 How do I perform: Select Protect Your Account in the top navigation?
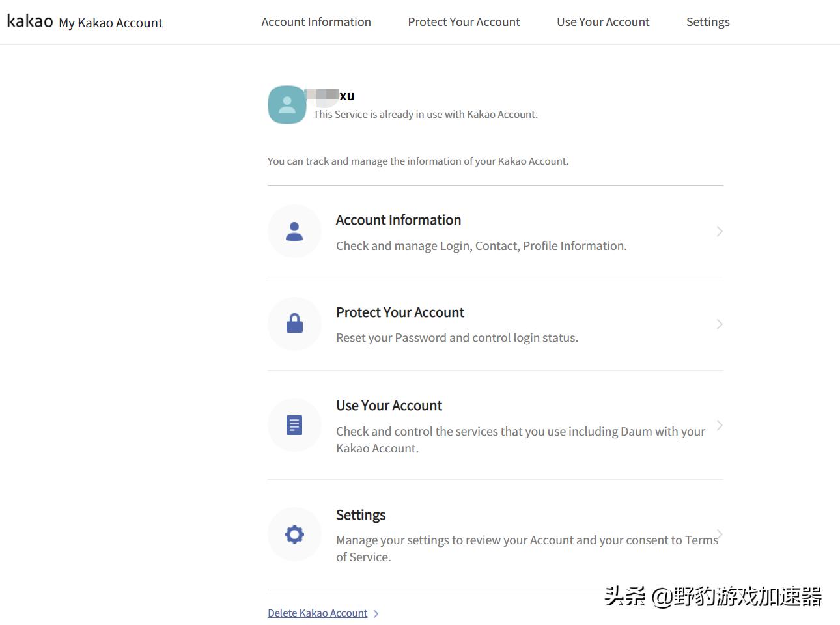click(x=464, y=21)
